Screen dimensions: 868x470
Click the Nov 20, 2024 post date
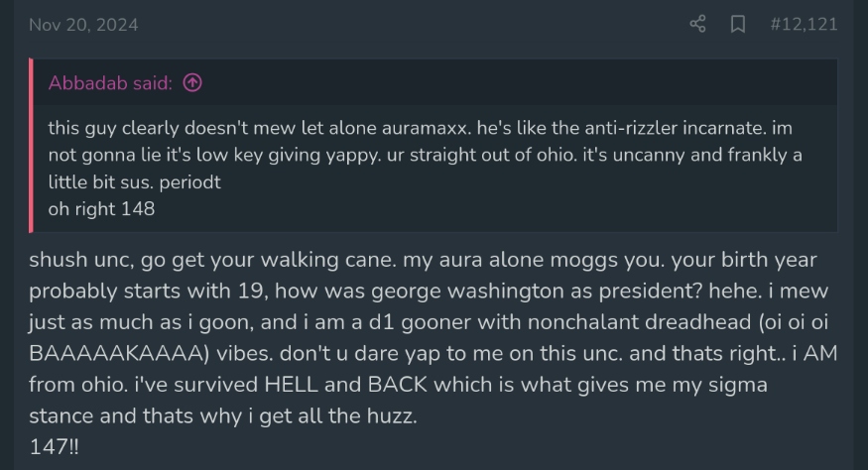coord(83,24)
